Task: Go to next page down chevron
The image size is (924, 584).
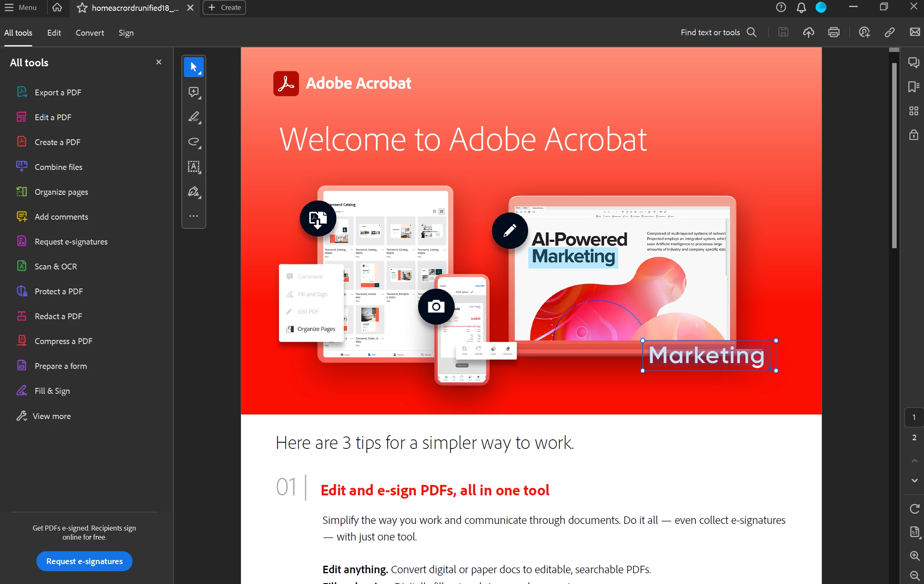Action: (x=914, y=480)
